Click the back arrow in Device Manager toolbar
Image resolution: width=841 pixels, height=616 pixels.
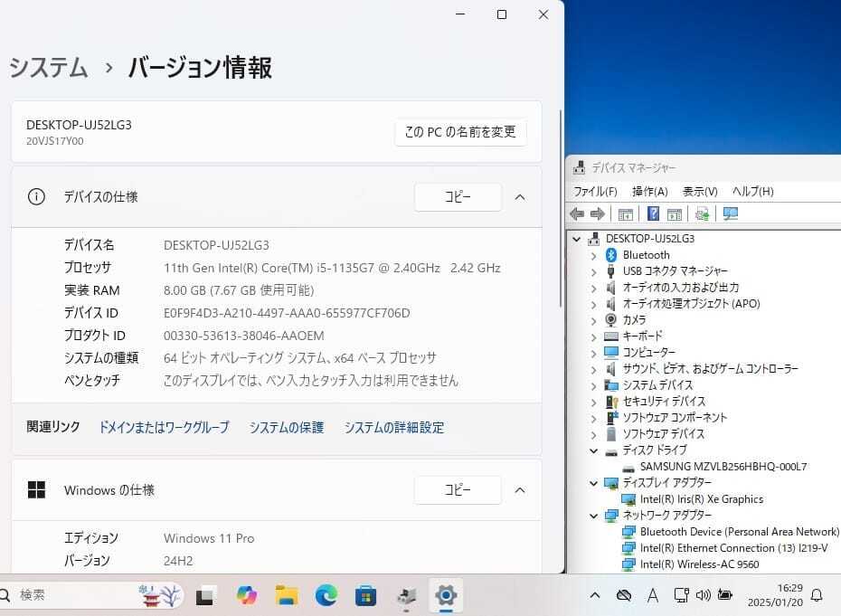coord(577,214)
